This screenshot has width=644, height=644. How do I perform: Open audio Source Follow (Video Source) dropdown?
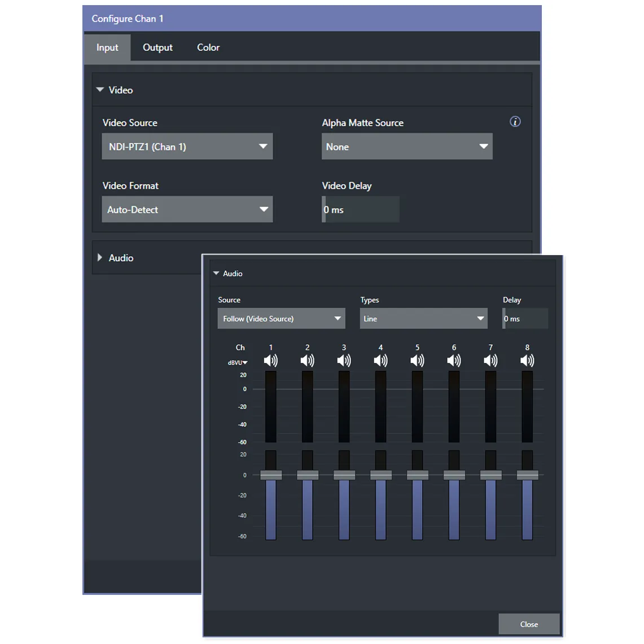tap(281, 318)
